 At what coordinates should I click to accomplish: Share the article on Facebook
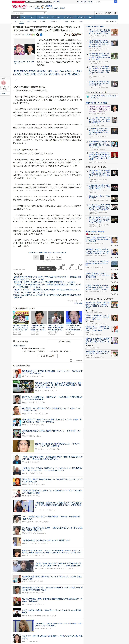coord(41,35)
